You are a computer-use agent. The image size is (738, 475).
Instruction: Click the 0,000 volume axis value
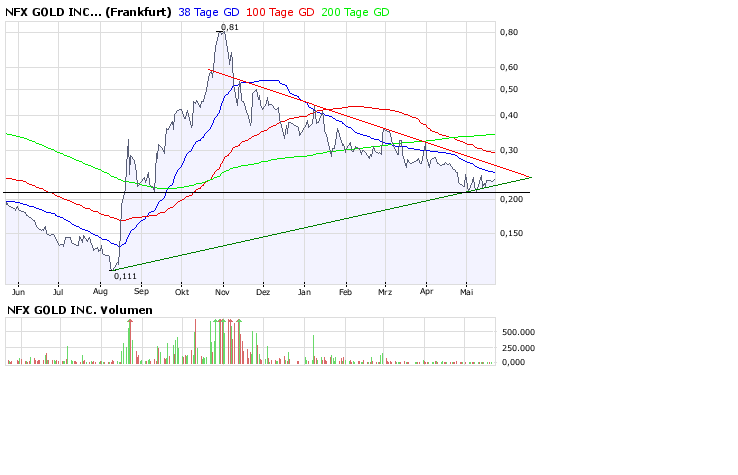coord(513,362)
